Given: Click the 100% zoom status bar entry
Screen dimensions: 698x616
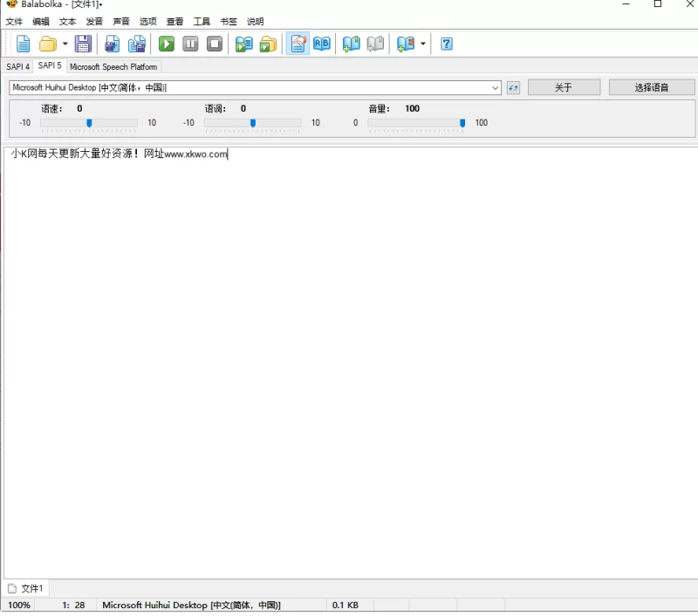Looking at the screenshot, I should coord(19,606).
